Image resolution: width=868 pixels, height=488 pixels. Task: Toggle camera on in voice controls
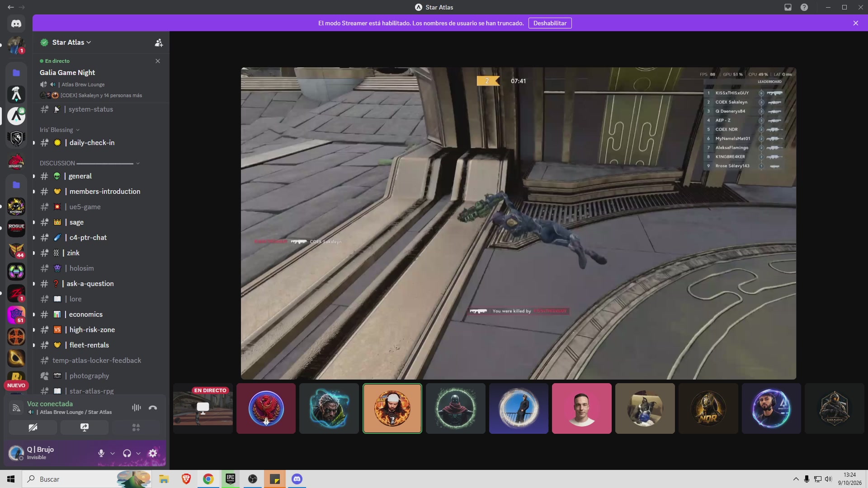pos(33,427)
